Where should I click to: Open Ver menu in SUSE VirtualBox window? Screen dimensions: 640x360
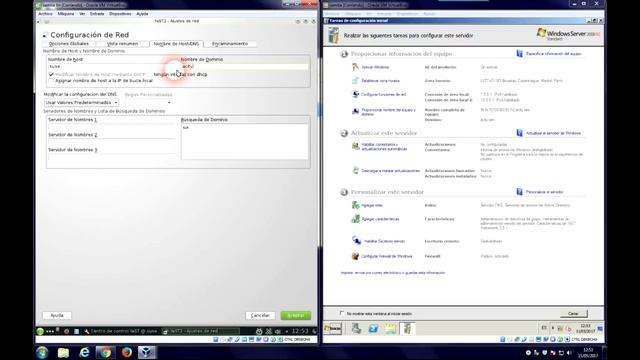82,13
